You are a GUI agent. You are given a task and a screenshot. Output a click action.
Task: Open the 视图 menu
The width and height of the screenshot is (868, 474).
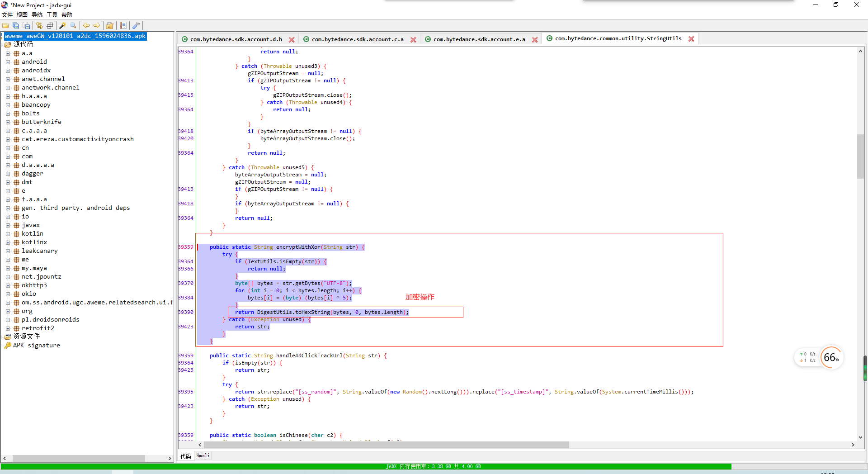pos(22,15)
